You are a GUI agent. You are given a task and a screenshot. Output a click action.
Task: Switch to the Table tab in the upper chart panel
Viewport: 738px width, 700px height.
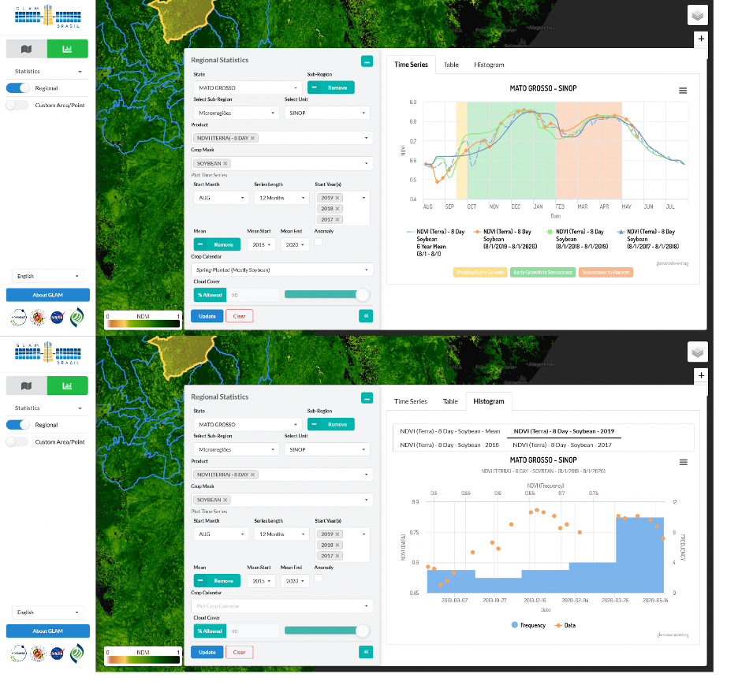point(451,65)
